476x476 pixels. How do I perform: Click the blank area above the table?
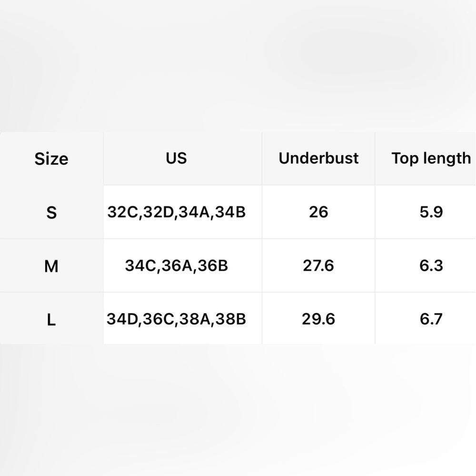coord(238,66)
